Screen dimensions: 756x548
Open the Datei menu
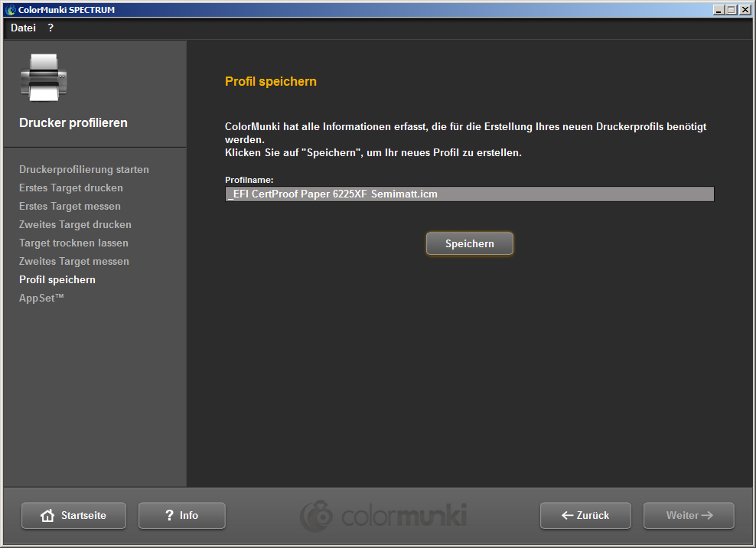tap(23, 28)
